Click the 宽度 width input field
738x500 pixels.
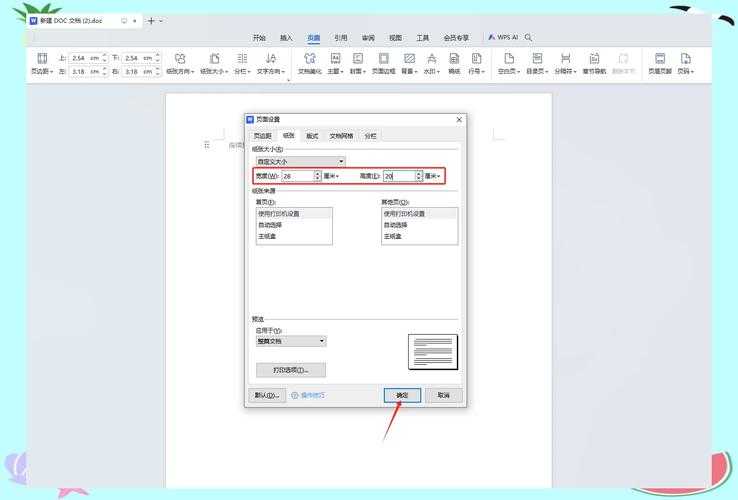pyautogui.click(x=298, y=176)
